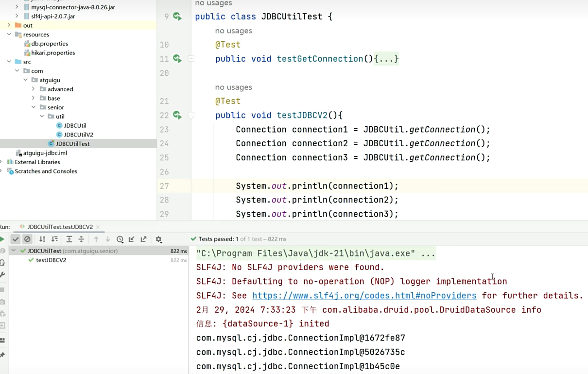Collapse the util package
588x374 pixels.
click(42, 117)
